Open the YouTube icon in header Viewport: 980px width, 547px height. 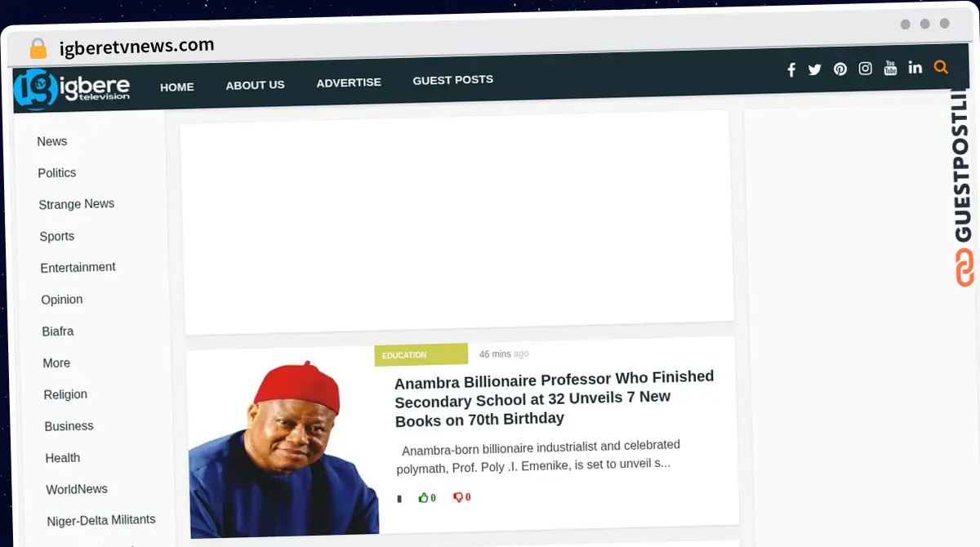click(890, 68)
